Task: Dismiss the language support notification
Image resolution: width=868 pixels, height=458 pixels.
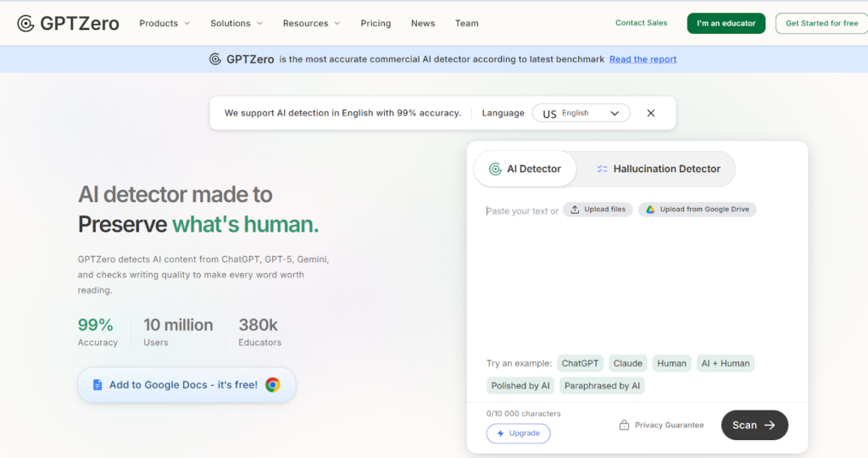Action: click(651, 113)
